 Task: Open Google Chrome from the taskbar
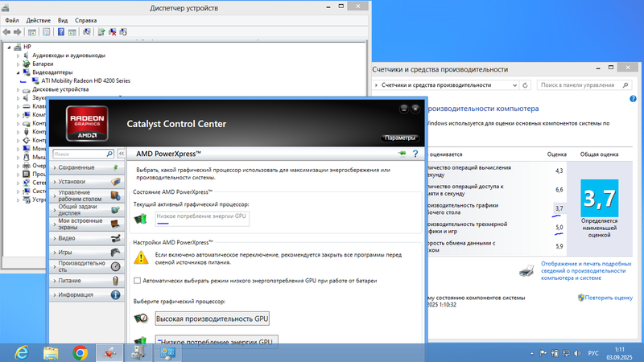(80, 353)
